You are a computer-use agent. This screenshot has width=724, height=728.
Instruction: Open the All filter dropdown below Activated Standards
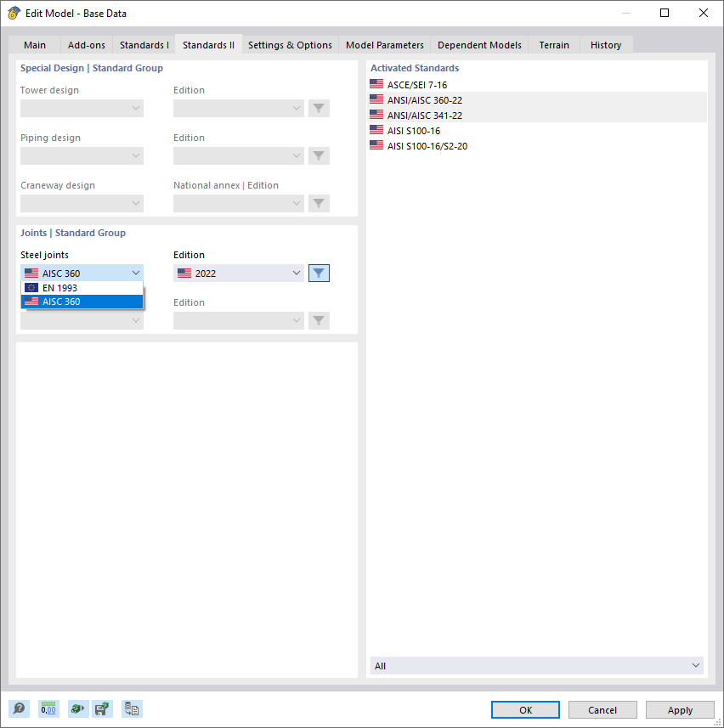(535, 665)
